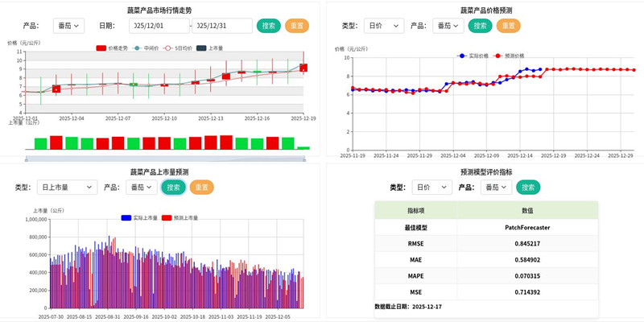Open 类型 日价 dropdown in price forecast panel

383,26
